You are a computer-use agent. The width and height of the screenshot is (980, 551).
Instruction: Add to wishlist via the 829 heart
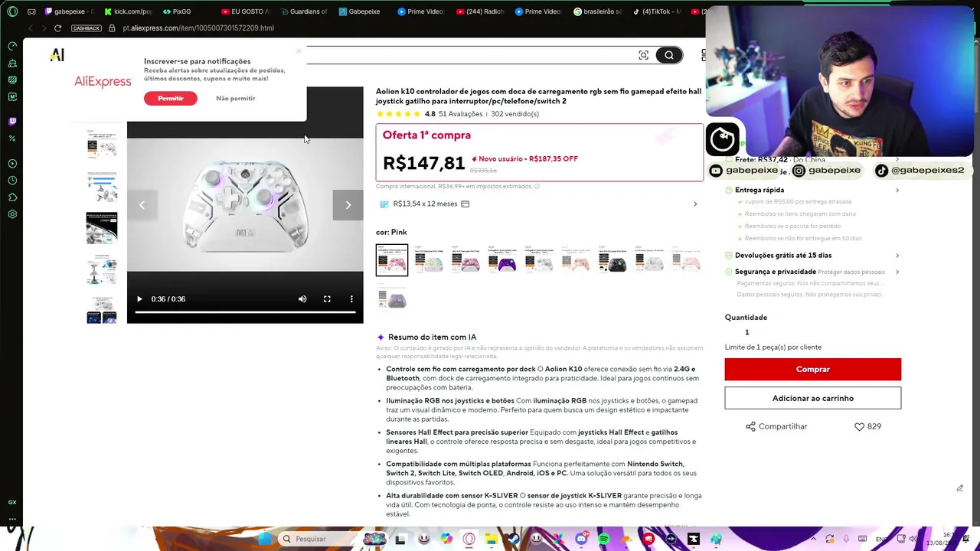(x=867, y=426)
